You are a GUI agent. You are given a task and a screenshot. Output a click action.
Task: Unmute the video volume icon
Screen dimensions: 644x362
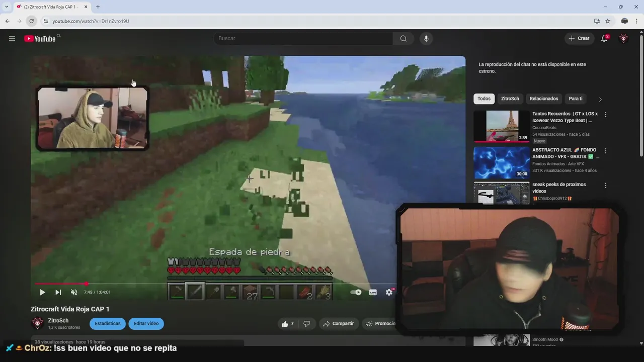click(x=74, y=292)
